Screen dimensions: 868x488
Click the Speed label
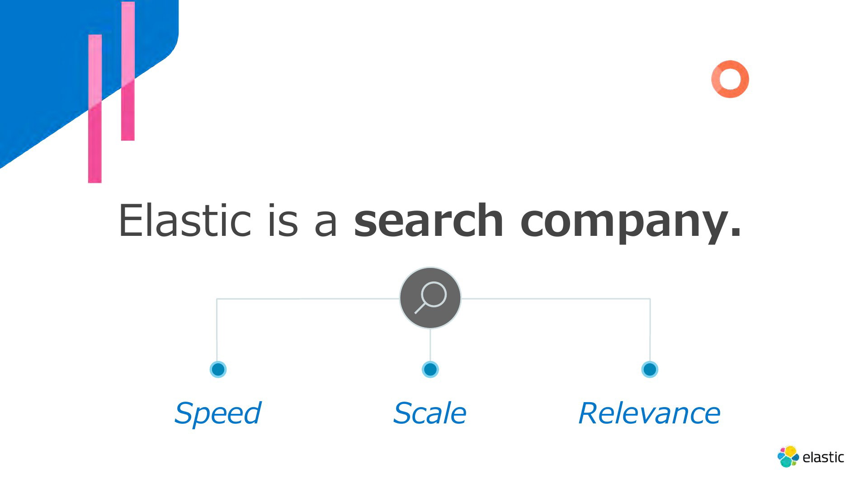(218, 413)
